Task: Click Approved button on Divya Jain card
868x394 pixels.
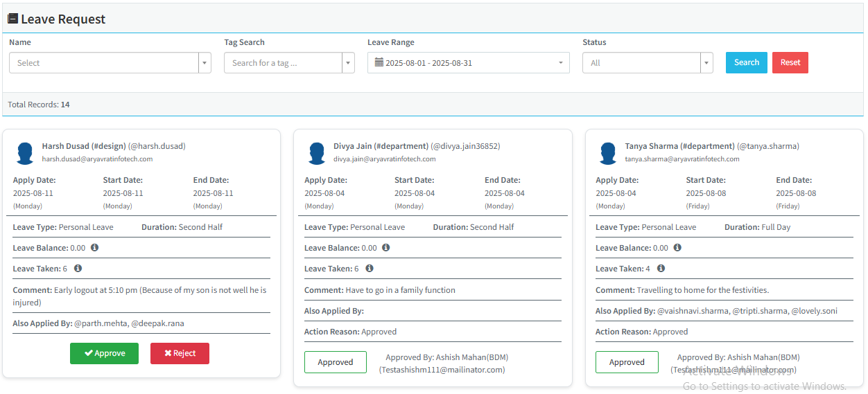Action: coord(336,362)
